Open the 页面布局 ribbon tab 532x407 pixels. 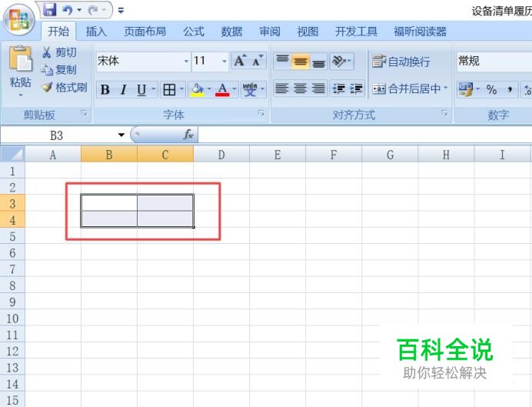tap(145, 32)
